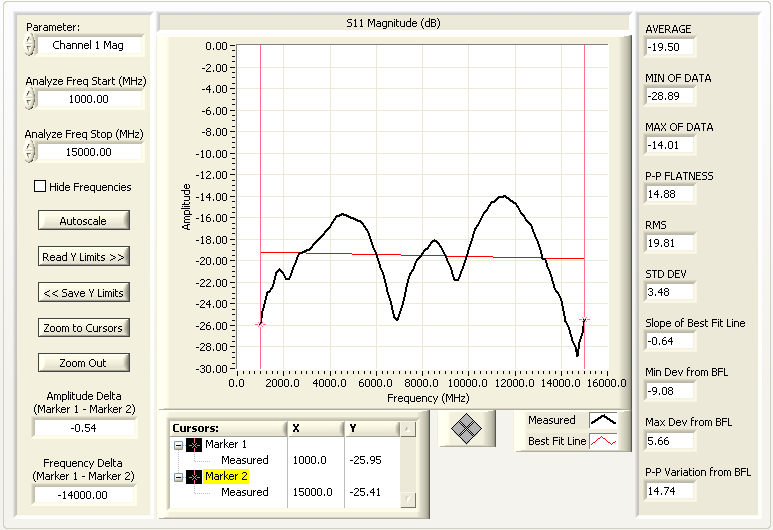Click the Marker 2 crosshair icon
Image resolution: width=773 pixels, height=530 pixels.
click(194, 477)
